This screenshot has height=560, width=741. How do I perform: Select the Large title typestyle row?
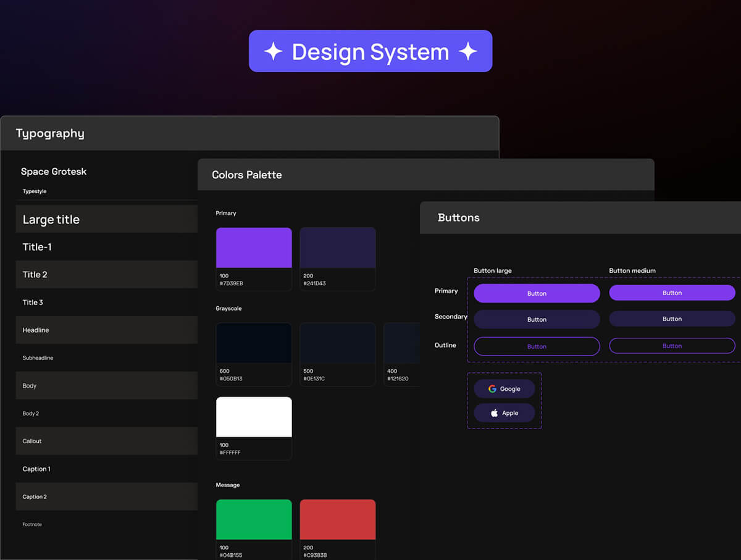106,219
